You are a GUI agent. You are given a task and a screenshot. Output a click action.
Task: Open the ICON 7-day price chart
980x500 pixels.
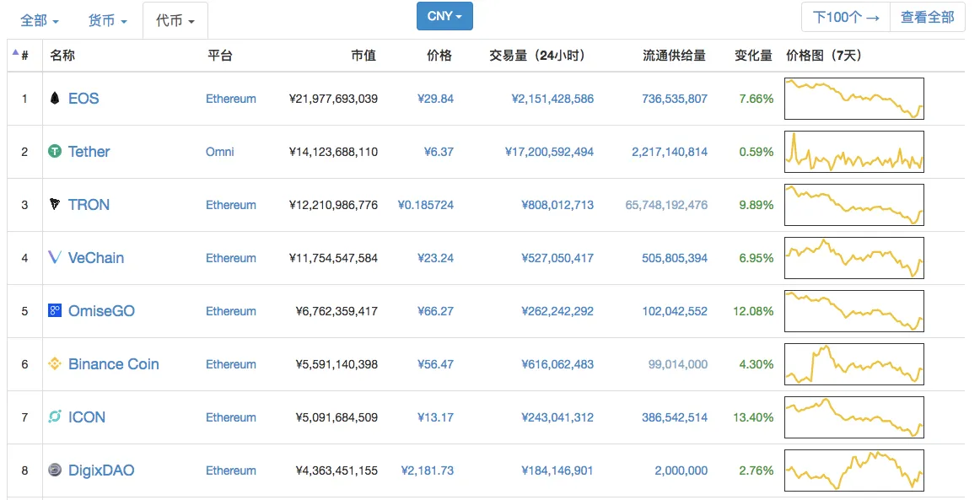tap(854, 417)
